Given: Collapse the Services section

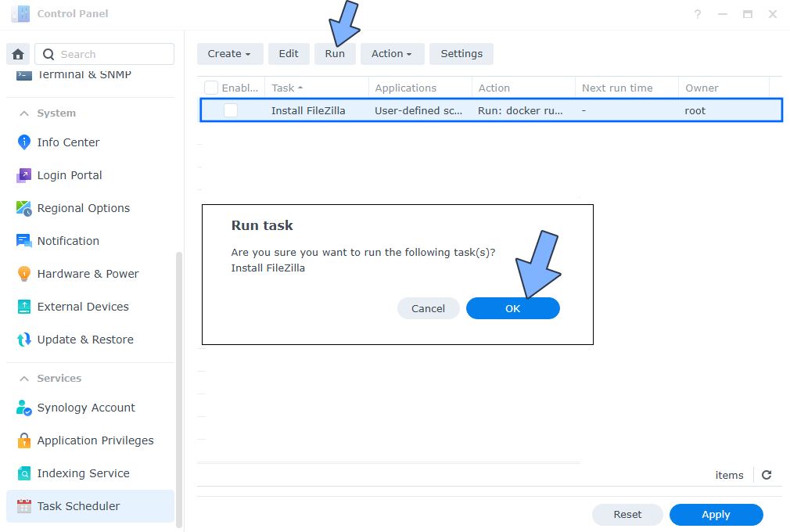Looking at the screenshot, I should pyautogui.click(x=23, y=379).
